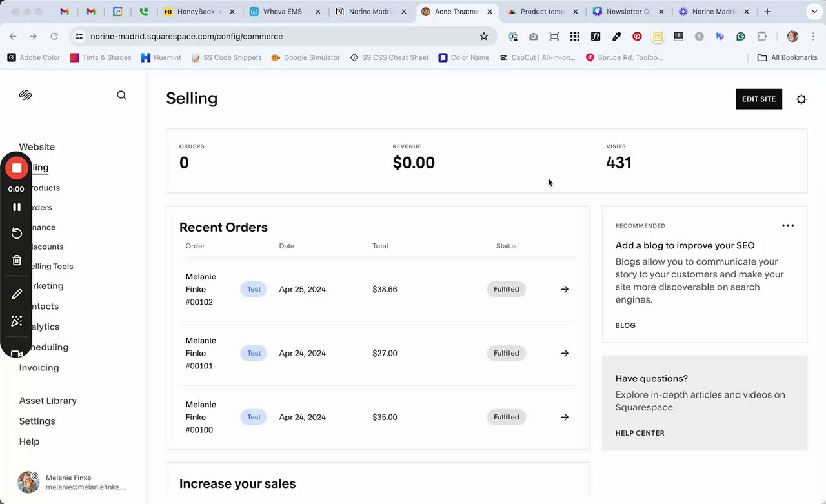Open the Chrome extensions puzzle icon
Screen dimensions: 826x504
(761, 37)
